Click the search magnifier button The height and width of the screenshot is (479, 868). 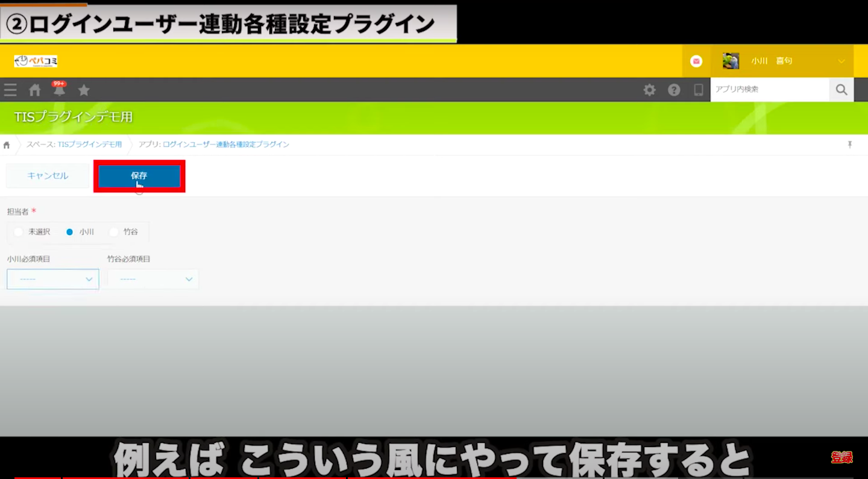click(x=841, y=90)
